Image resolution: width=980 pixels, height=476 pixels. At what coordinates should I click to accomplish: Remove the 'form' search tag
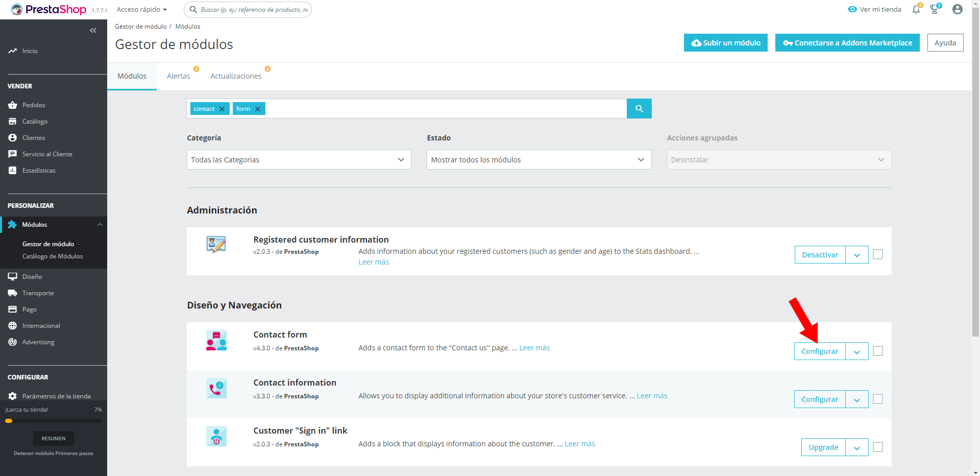(x=258, y=109)
